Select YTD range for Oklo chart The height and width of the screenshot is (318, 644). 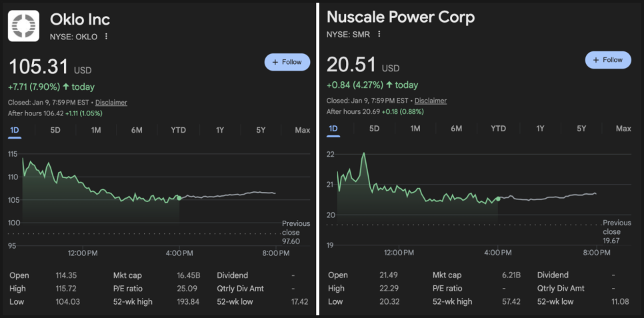178,130
